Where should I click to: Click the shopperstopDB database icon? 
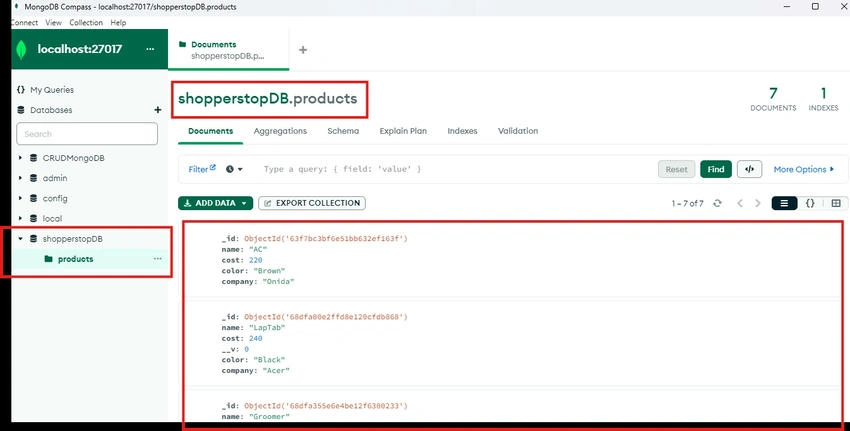click(34, 239)
